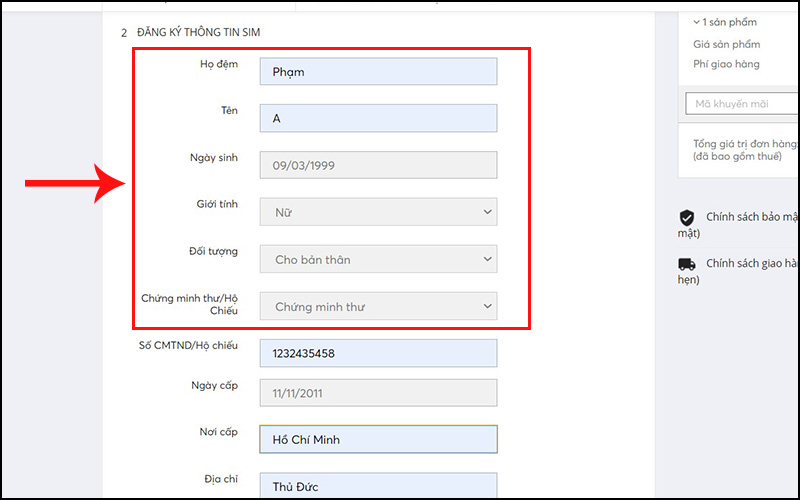Click the Nơi cấp field with Hồ Chí Minh

click(378, 440)
